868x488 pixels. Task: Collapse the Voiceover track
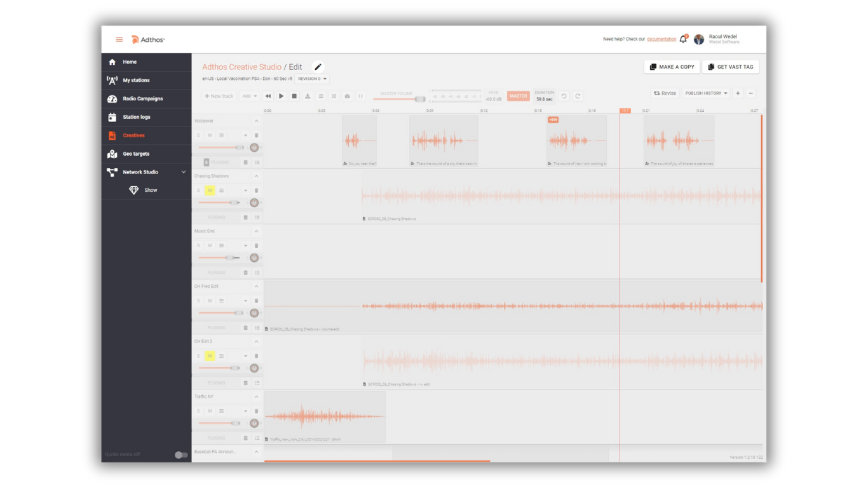(257, 121)
